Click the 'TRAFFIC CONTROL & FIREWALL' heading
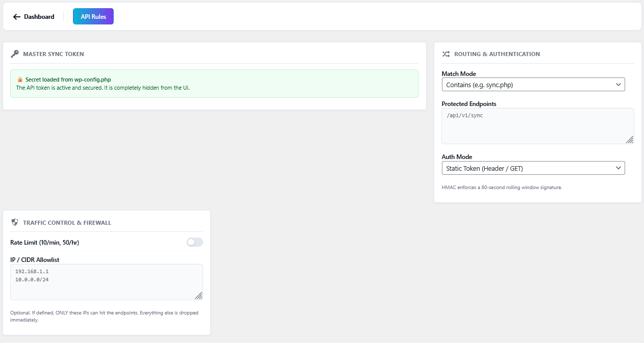644x343 pixels. tap(67, 223)
